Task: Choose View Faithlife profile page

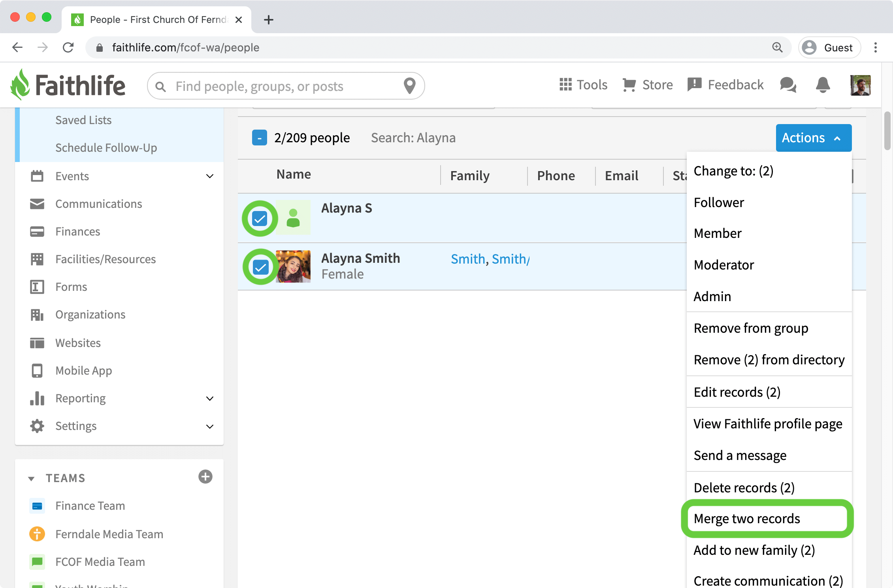Action: (769, 424)
